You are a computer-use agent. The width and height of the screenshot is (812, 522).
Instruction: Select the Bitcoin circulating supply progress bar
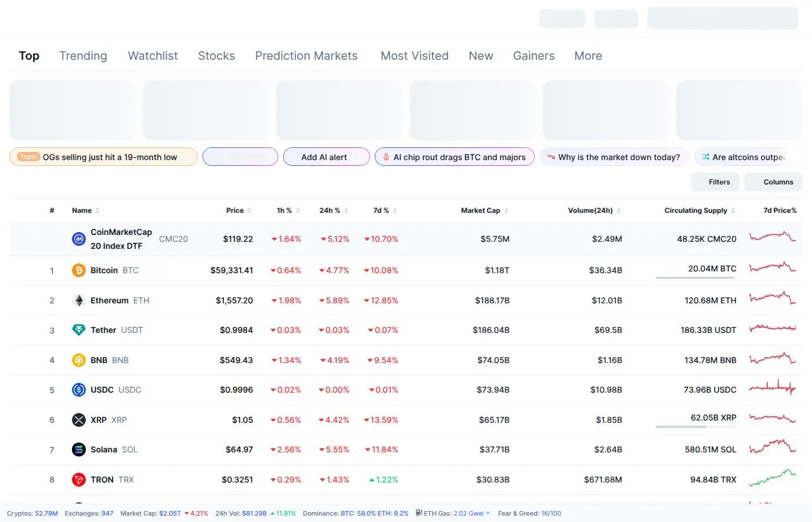[x=696, y=278]
